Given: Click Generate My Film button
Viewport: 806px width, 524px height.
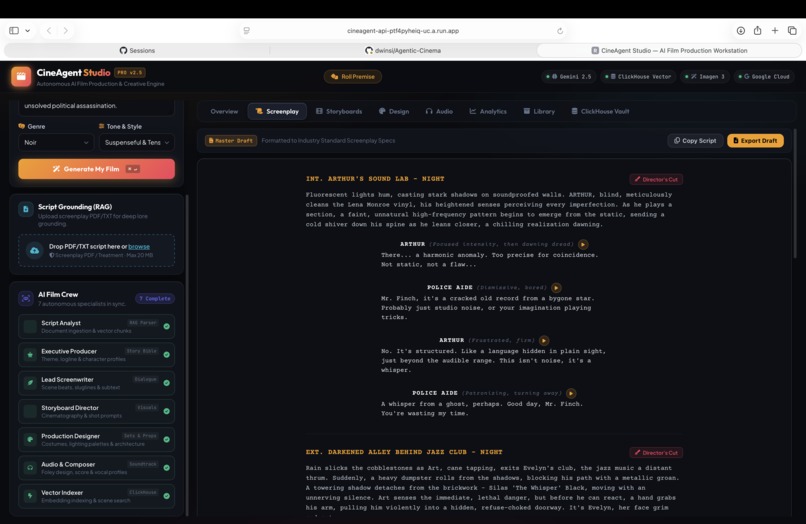Looking at the screenshot, I should coord(97,169).
